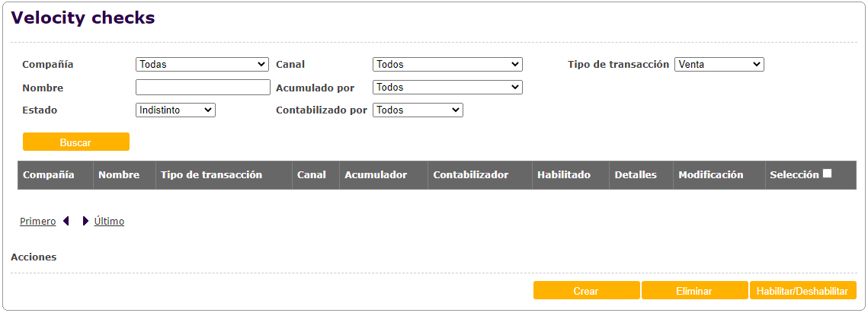868x313 pixels.
Task: Click the Modificación column header
Action: pyautogui.click(x=710, y=175)
